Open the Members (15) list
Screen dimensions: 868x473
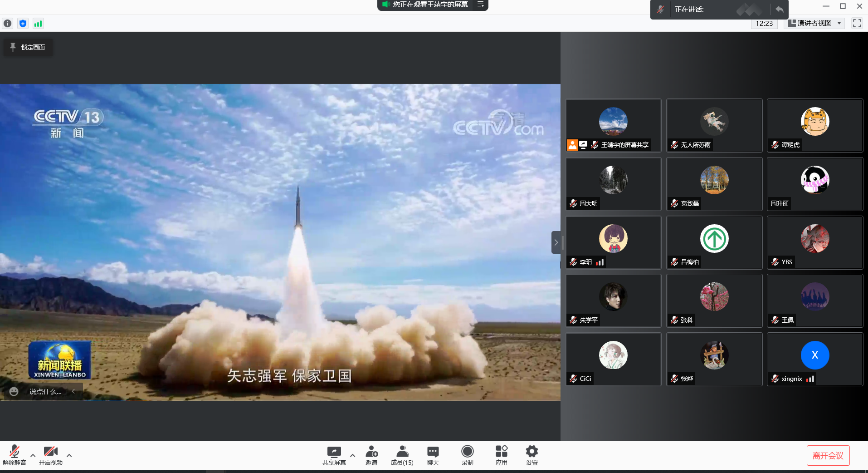click(x=402, y=455)
